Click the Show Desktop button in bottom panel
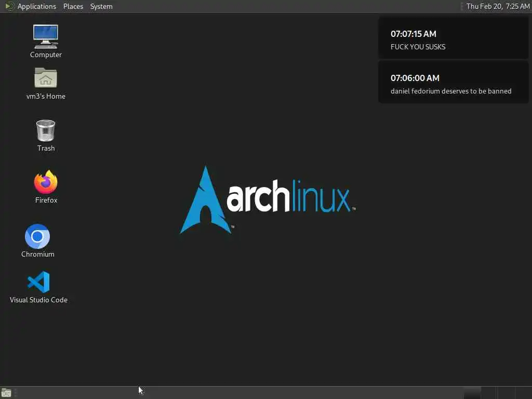Image resolution: width=532 pixels, height=399 pixels. [6, 393]
